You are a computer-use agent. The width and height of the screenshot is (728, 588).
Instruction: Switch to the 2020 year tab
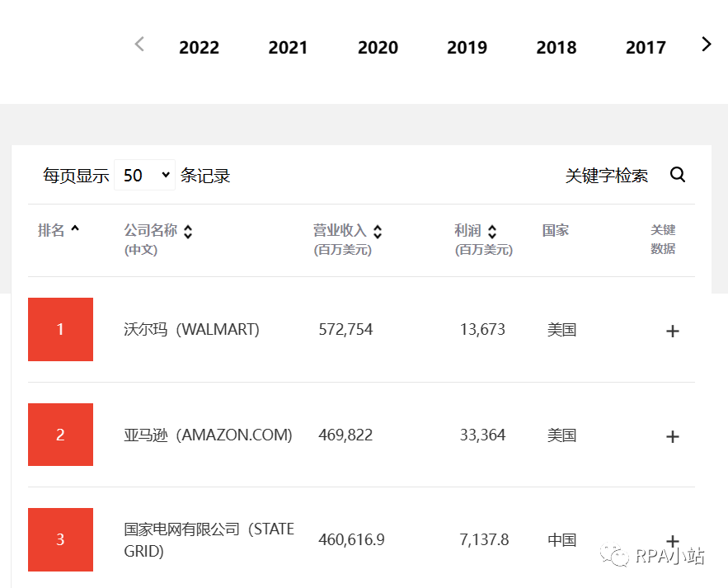[x=378, y=47]
